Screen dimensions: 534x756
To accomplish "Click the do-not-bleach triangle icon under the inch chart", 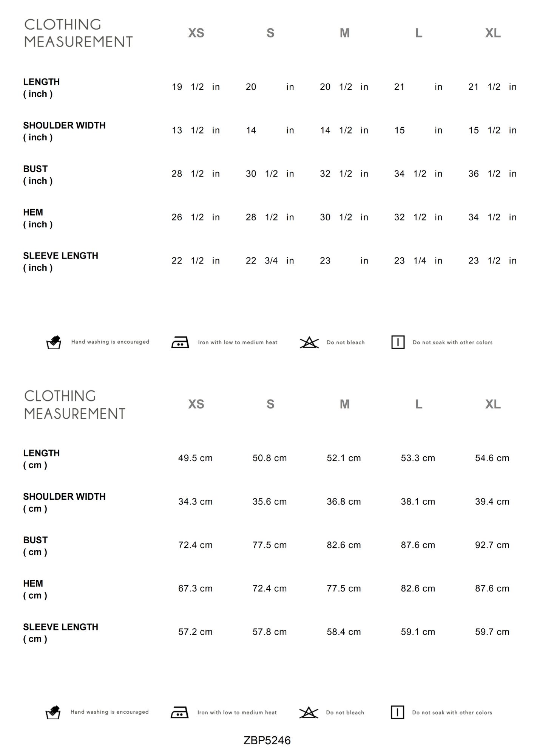I will (x=309, y=342).
